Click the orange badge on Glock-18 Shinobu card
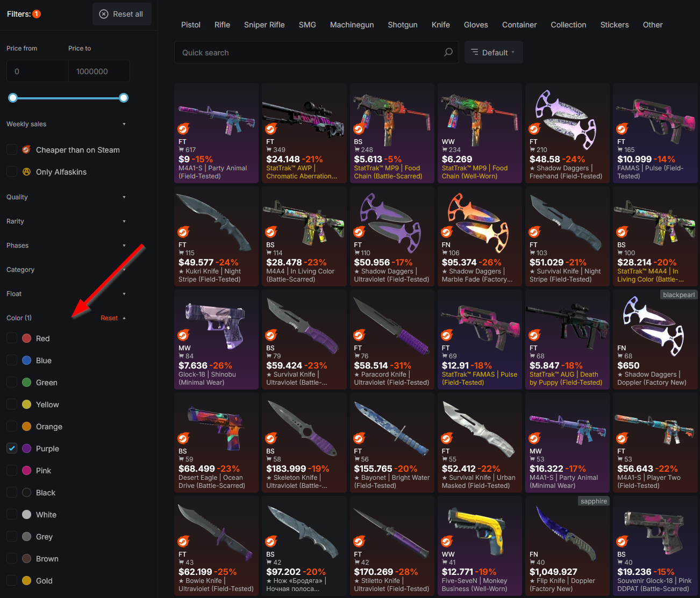700x598 pixels. [184, 335]
